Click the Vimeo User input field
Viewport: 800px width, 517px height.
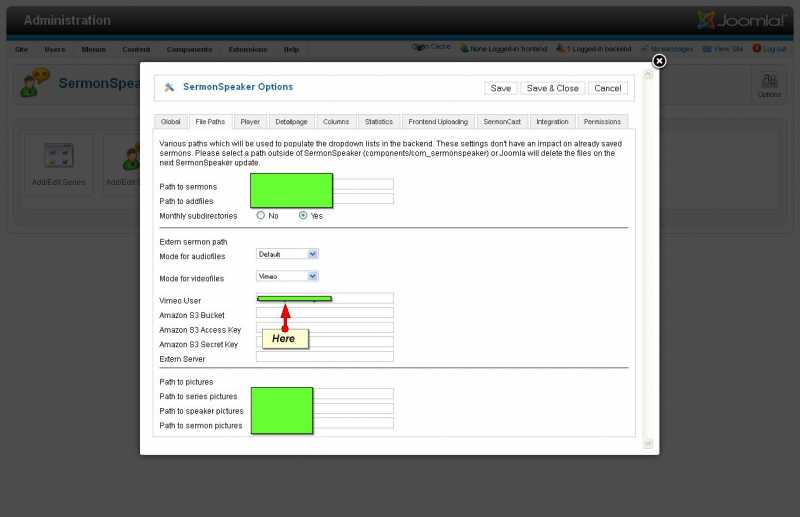click(324, 298)
